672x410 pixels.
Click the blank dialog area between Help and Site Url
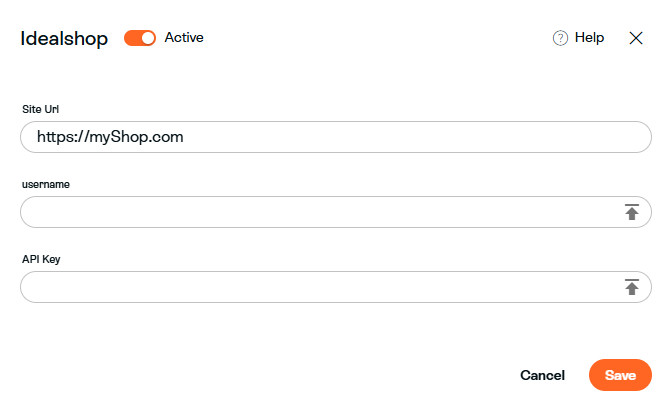[x=336, y=77]
